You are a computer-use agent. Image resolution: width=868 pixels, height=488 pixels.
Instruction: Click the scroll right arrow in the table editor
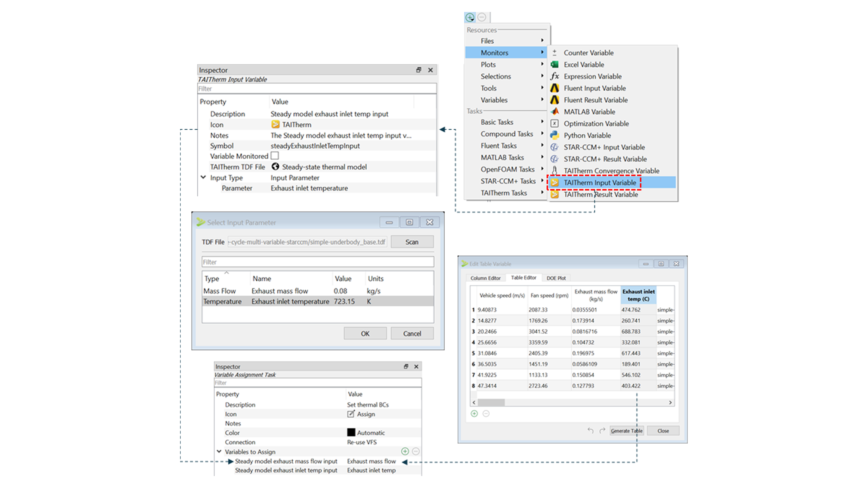pyautogui.click(x=670, y=402)
